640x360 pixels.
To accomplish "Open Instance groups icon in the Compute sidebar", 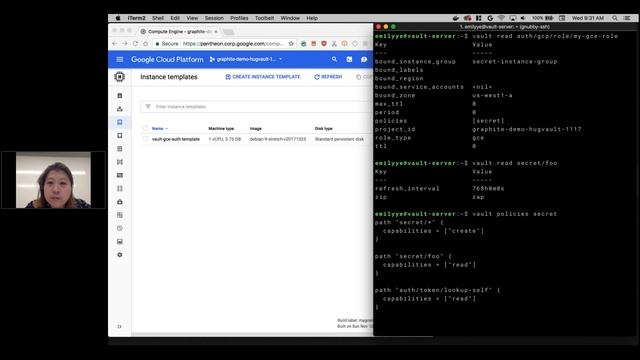I will click(x=120, y=109).
